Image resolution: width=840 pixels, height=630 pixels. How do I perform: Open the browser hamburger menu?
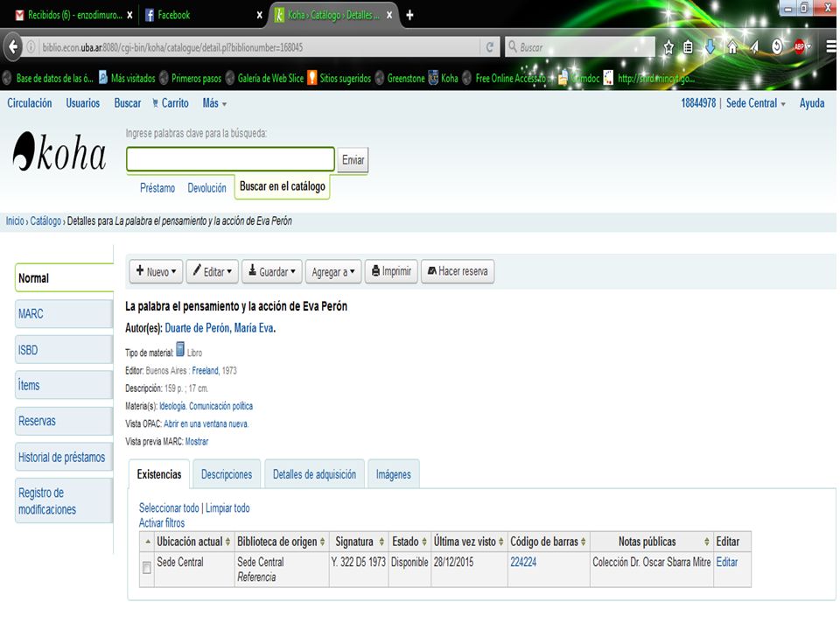coord(831,47)
